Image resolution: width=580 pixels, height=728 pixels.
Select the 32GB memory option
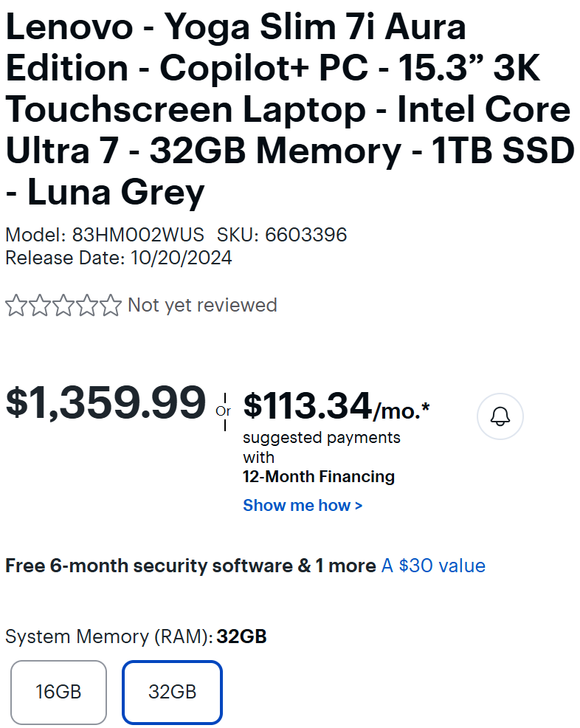click(x=172, y=692)
